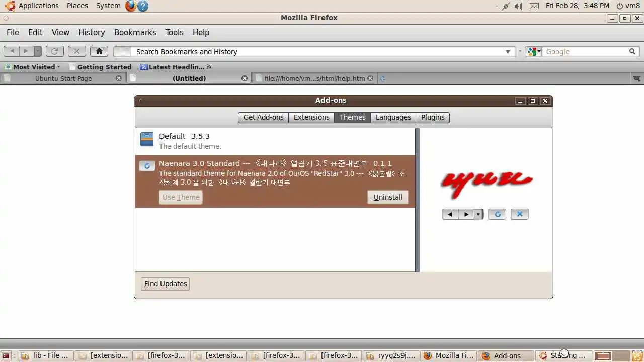644x362 pixels.
Task: Click the mail envelope tray icon
Action: click(x=534, y=6)
